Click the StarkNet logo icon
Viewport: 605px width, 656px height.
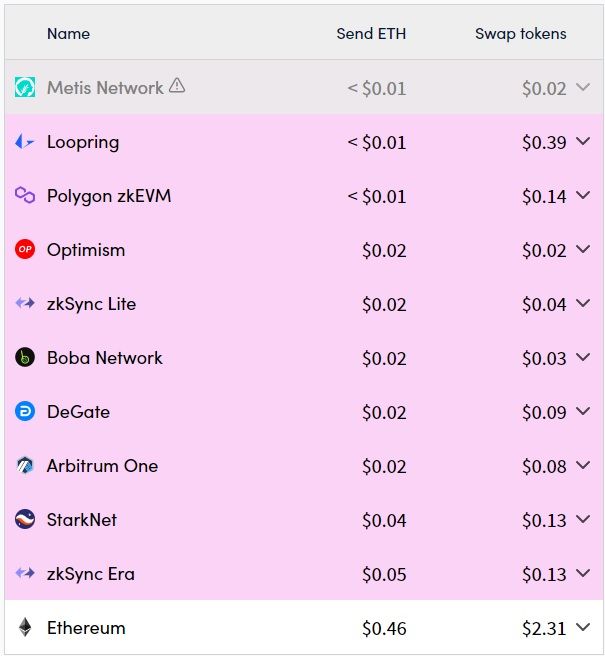pos(25,520)
